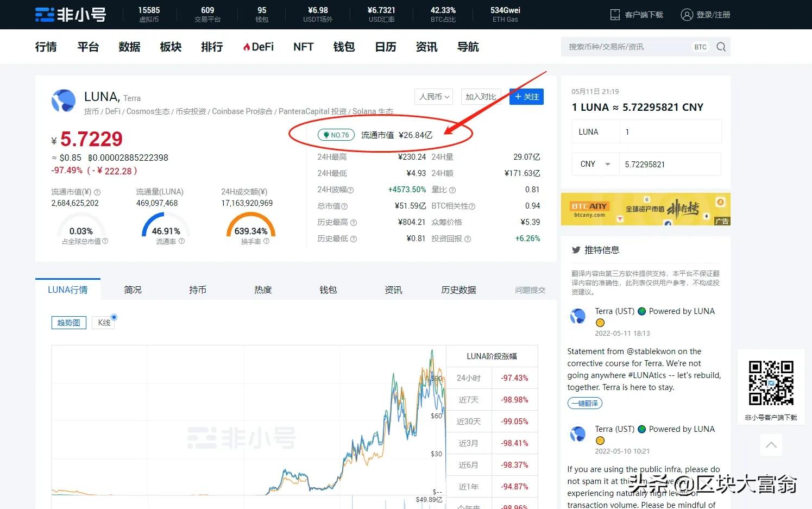
Task: Click the 币安投资 category link
Action: click(191, 111)
